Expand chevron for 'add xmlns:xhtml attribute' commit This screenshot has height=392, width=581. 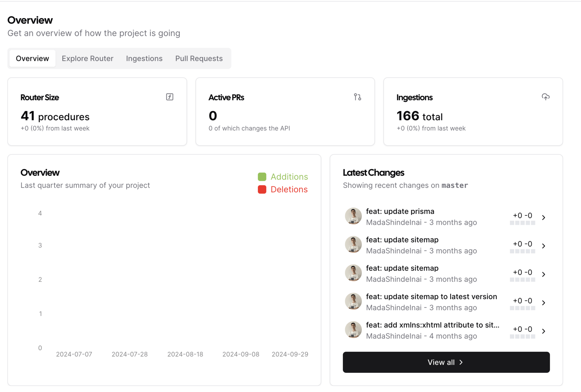click(544, 331)
